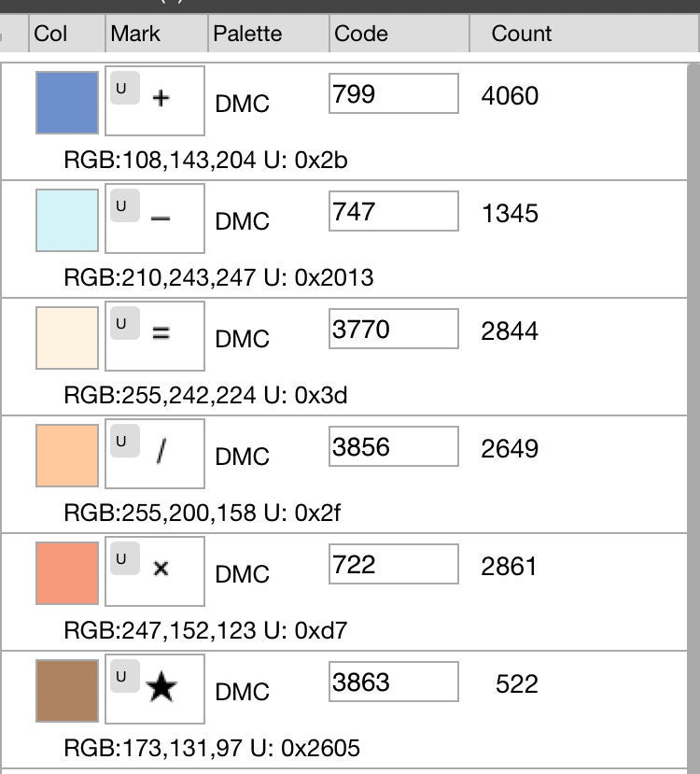Click the Mark column header

[157, 34]
